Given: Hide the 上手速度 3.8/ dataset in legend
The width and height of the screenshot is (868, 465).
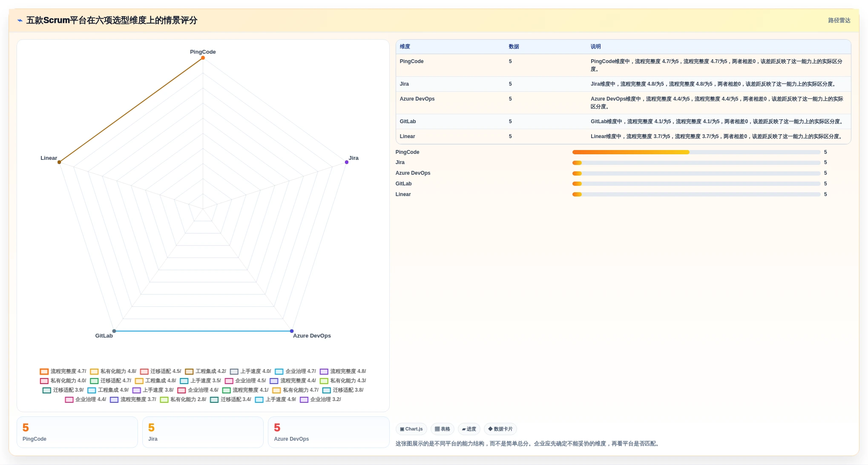Looking at the screenshot, I should (153, 390).
